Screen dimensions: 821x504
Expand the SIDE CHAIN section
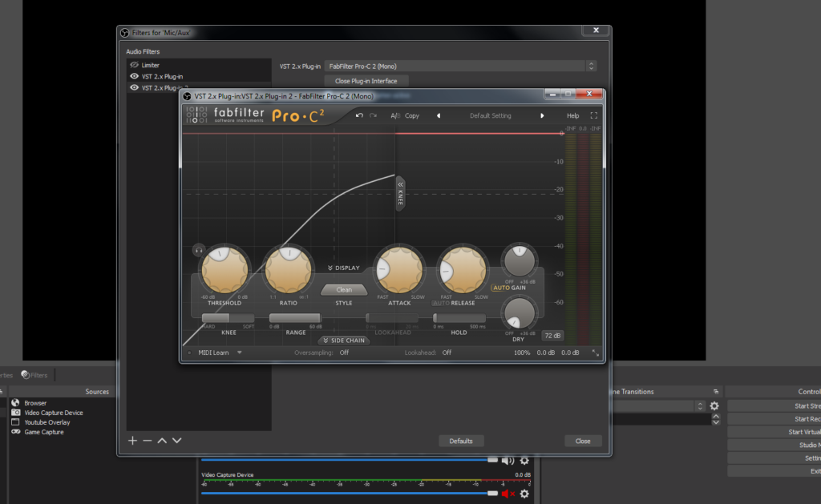pyautogui.click(x=344, y=341)
